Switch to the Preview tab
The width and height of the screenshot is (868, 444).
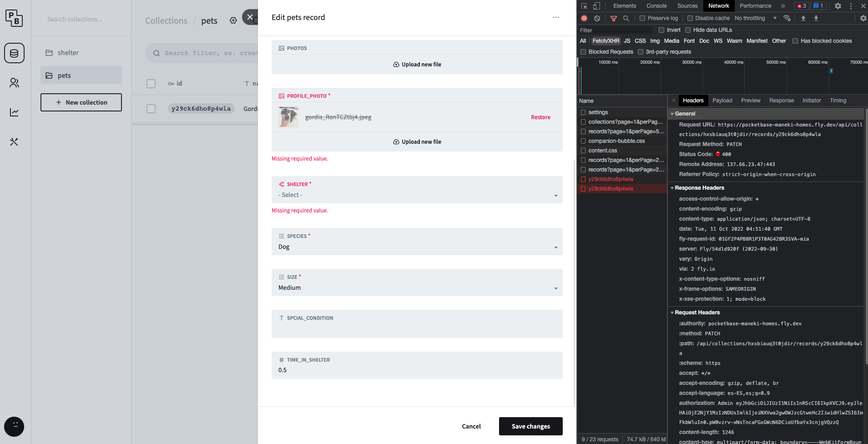pyautogui.click(x=751, y=101)
